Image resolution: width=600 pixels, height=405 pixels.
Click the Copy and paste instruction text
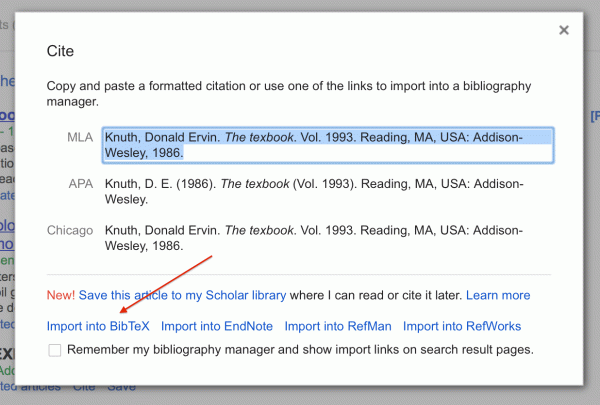289,93
